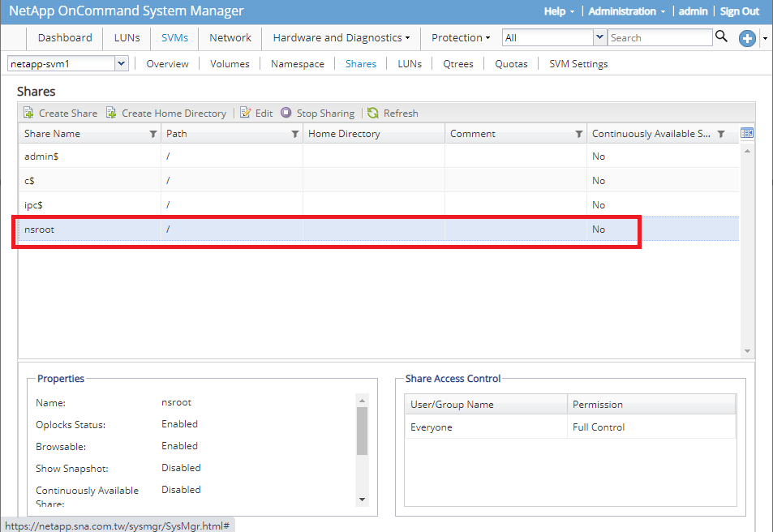Switch to the Volumes tab
The image size is (773, 532).
(230, 63)
